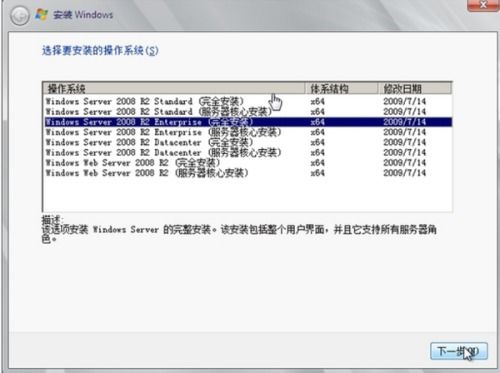Click 2009/7/14 date of Web Server Core row
The image size is (500, 373).
[404, 173]
